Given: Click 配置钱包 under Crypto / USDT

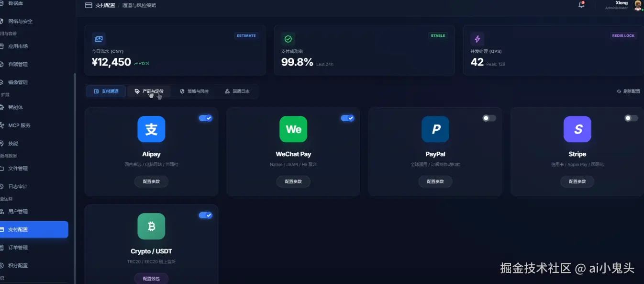Looking at the screenshot, I should [x=151, y=279].
